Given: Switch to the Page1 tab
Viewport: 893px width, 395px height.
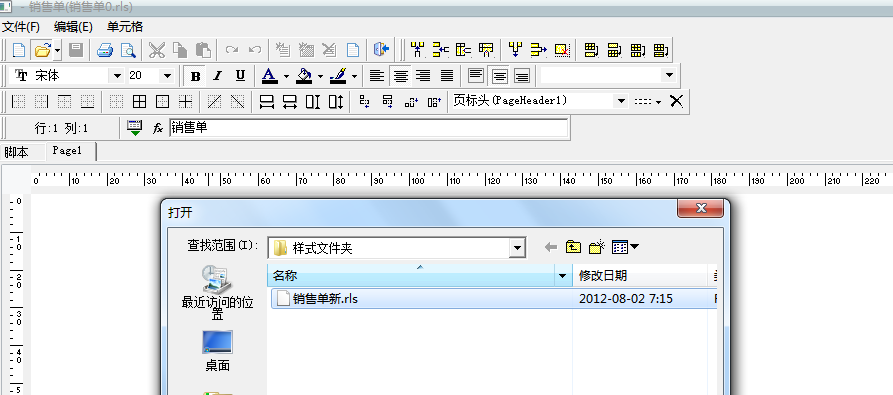Looking at the screenshot, I should point(67,151).
